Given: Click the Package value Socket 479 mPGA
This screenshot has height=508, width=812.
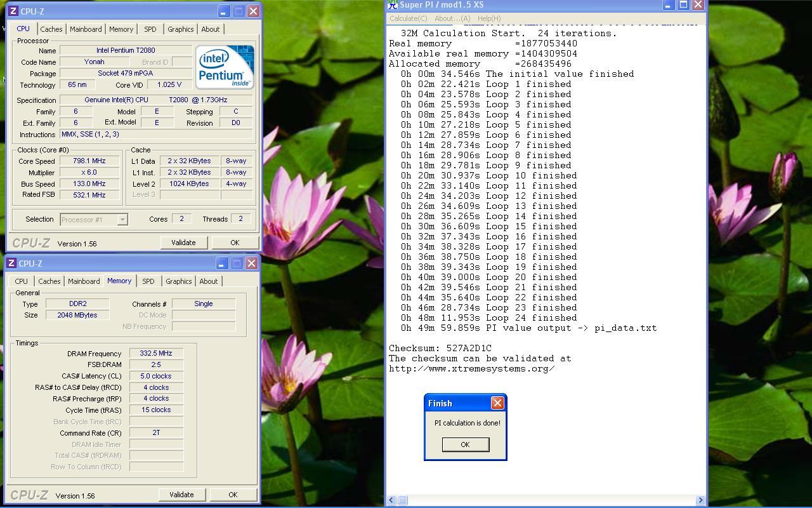Looking at the screenshot, I should click(126, 73).
